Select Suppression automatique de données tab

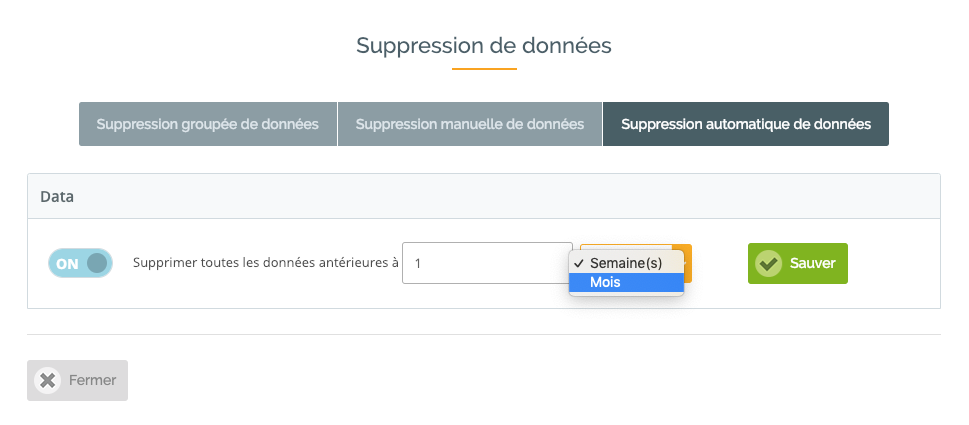[746, 124]
